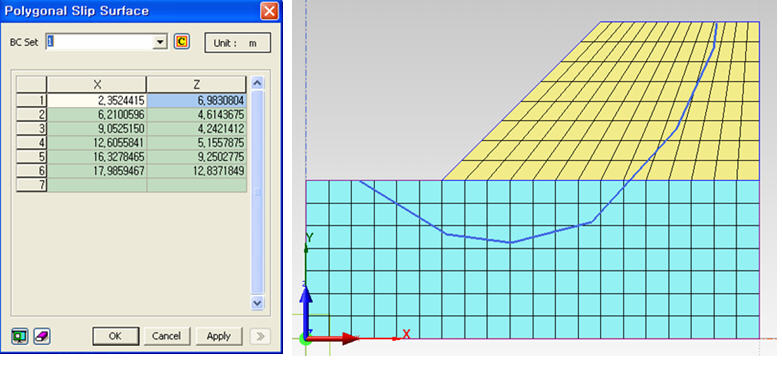Select the row 6 header in the table
The width and height of the screenshot is (782, 366).
tap(32, 171)
